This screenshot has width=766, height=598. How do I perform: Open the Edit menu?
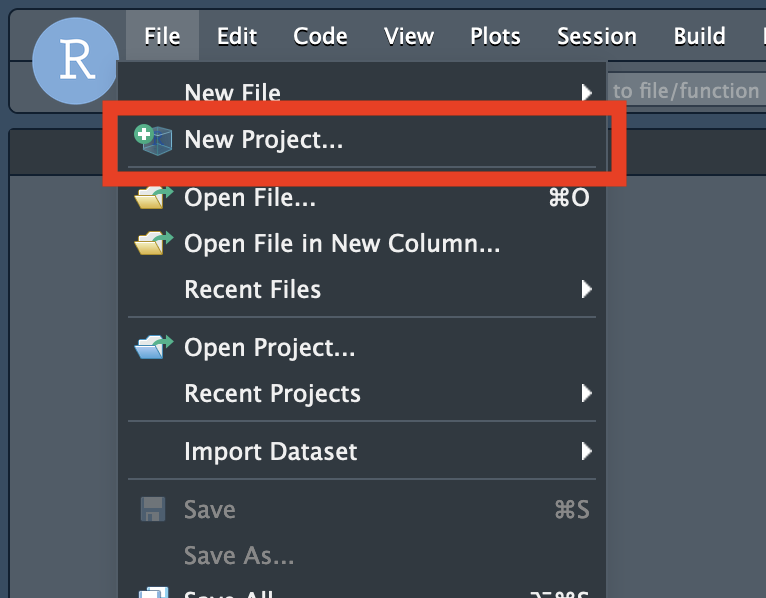coord(237,37)
